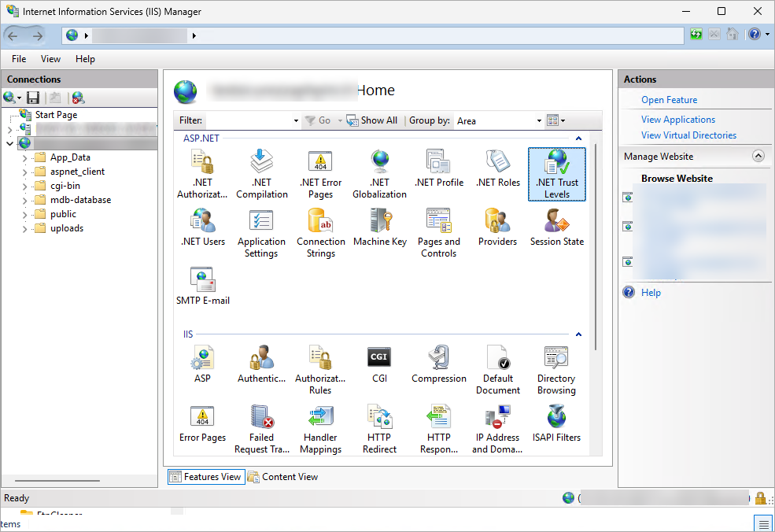This screenshot has width=775, height=532.
Task: Click the features list vertical scrollbar
Action: click(x=596, y=246)
